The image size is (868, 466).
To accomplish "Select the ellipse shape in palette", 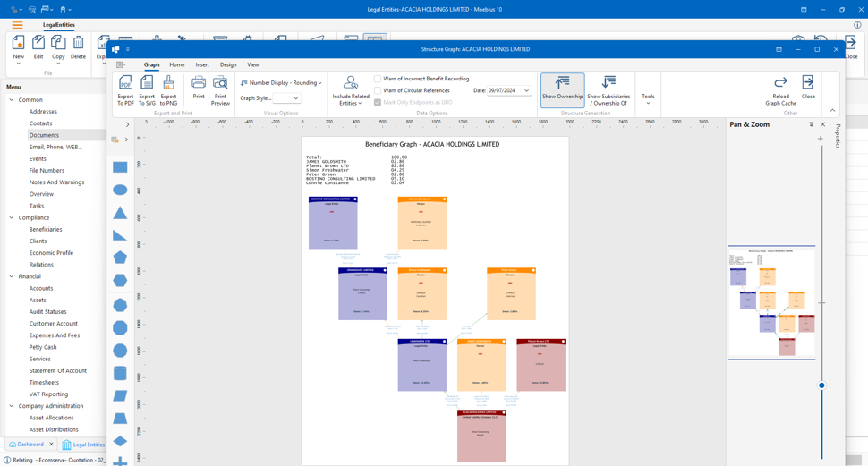I will click(120, 190).
